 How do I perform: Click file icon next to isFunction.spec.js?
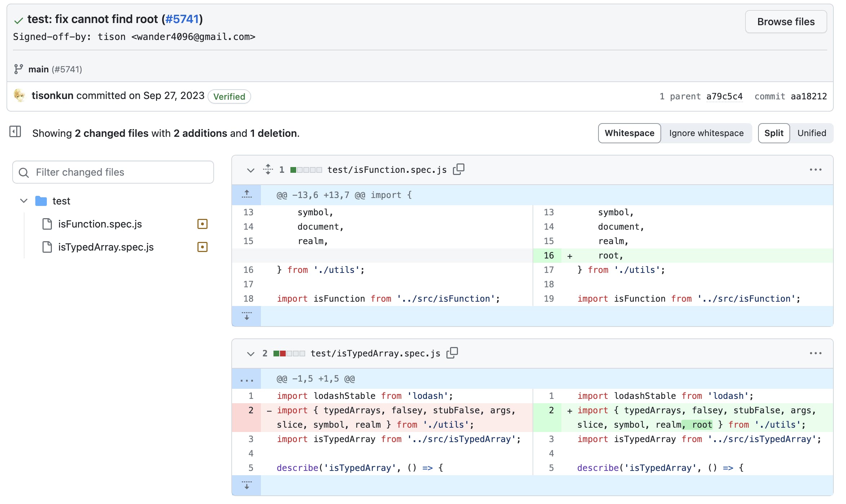(47, 224)
